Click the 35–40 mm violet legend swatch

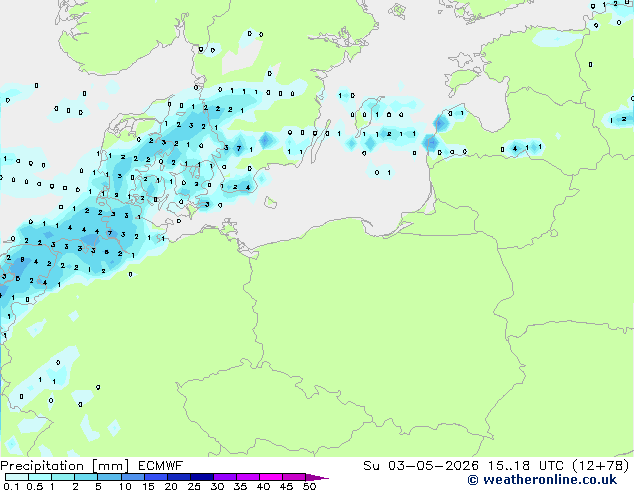(x=247, y=477)
